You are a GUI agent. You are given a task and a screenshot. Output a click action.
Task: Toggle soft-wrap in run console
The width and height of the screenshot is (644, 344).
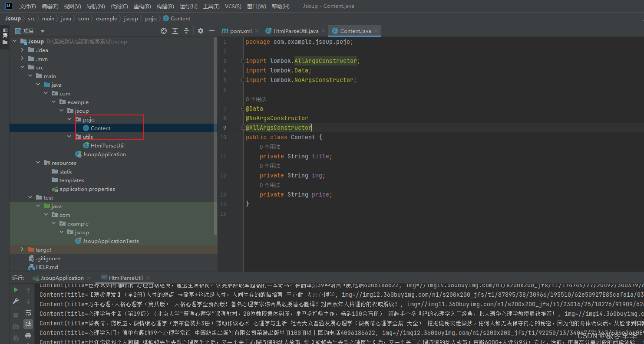click(28, 312)
